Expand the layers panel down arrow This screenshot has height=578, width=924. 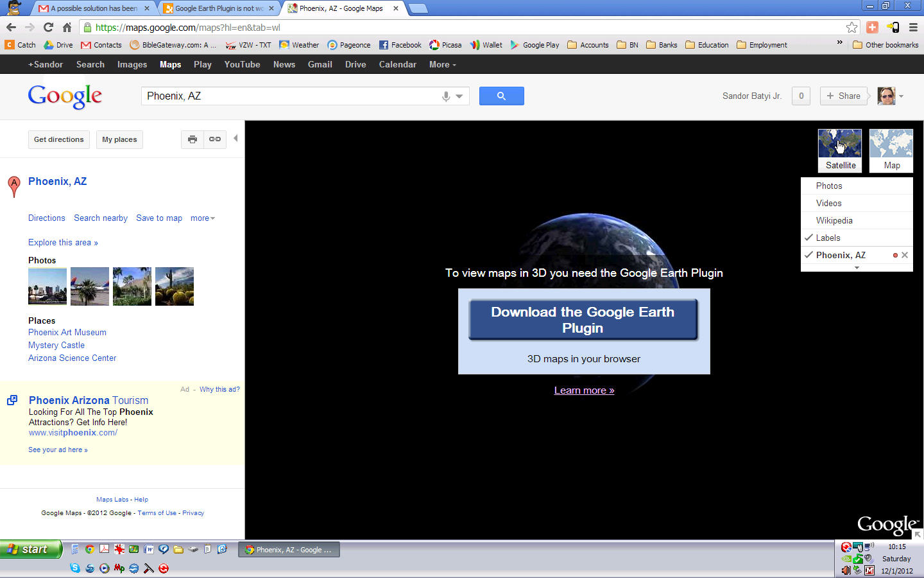tap(857, 267)
